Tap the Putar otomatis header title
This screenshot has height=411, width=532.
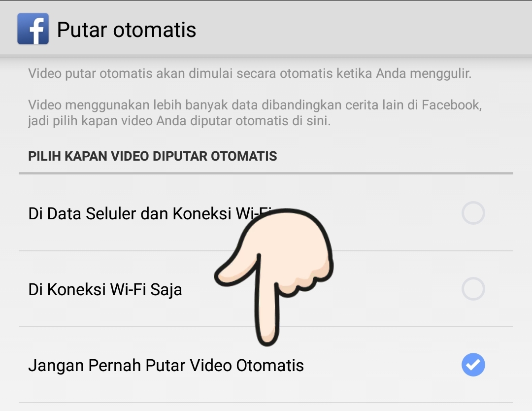point(126,30)
